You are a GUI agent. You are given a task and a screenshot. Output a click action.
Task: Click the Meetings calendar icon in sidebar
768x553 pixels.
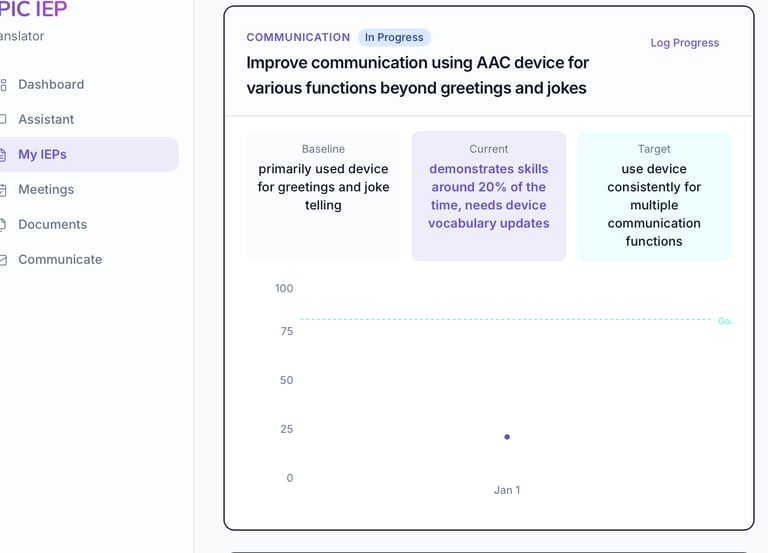coord(3,190)
